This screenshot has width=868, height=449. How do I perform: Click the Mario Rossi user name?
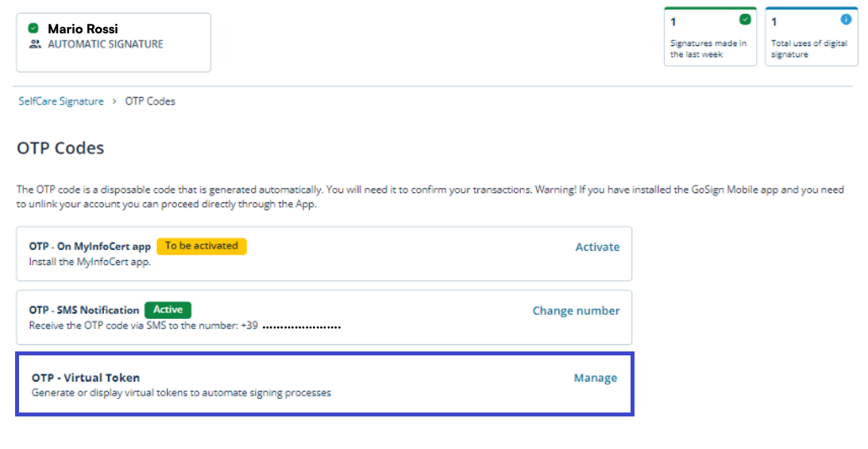83,29
